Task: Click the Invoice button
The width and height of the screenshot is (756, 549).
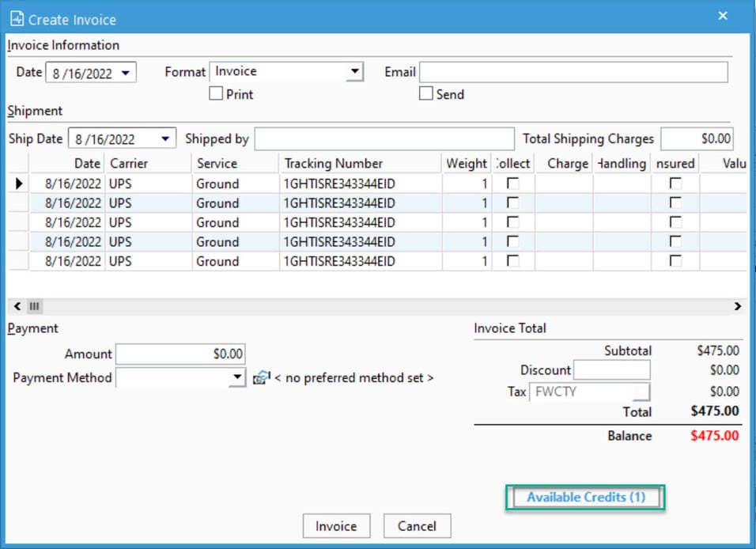Action: [x=336, y=525]
